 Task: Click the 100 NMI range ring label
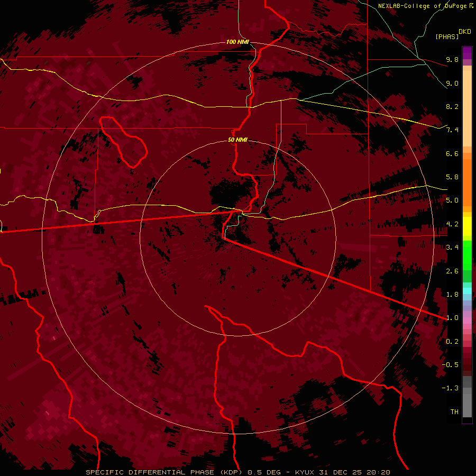237,42
